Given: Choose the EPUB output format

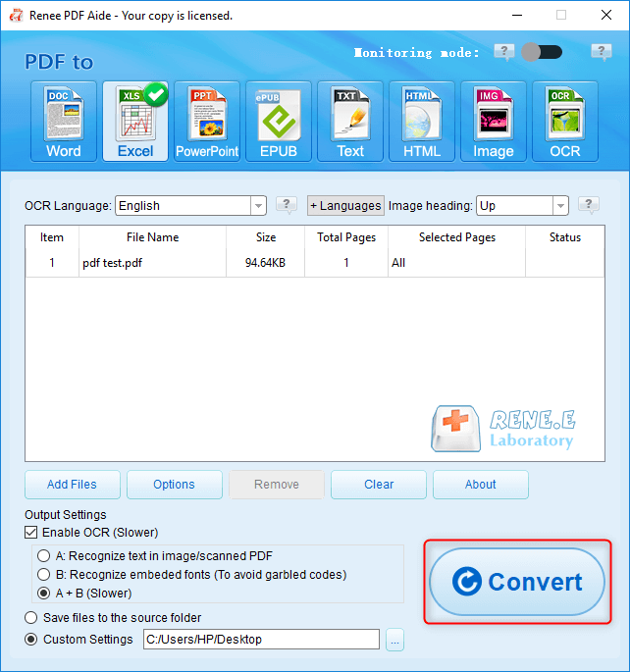Looking at the screenshot, I should tap(279, 122).
